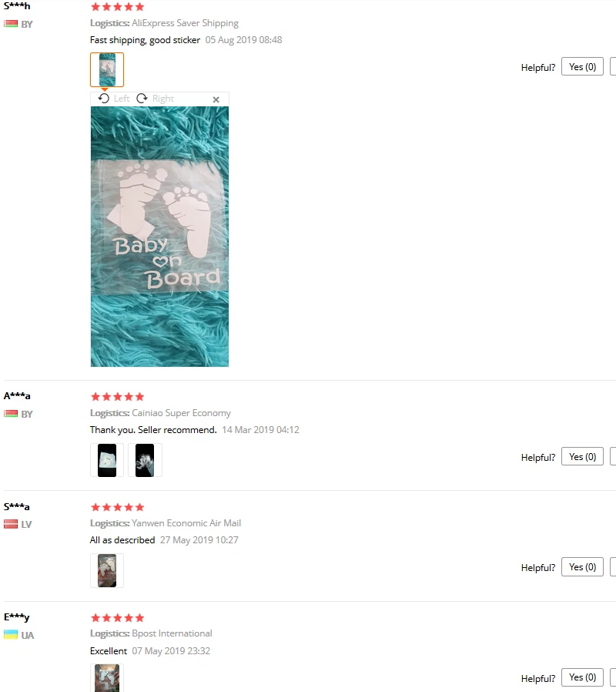Viewport: 616px width, 692px height.
Task: Open photo thumbnail in E***y's review
Action: [107, 678]
